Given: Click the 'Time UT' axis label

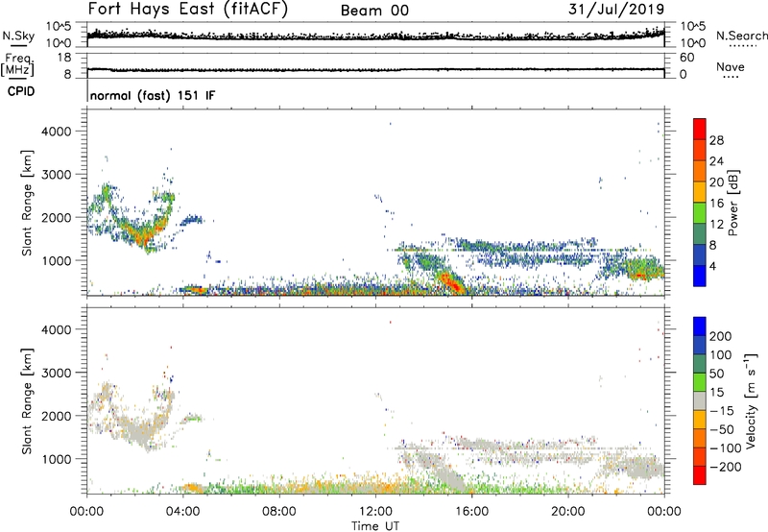Looking at the screenshot, I should coord(375,526).
